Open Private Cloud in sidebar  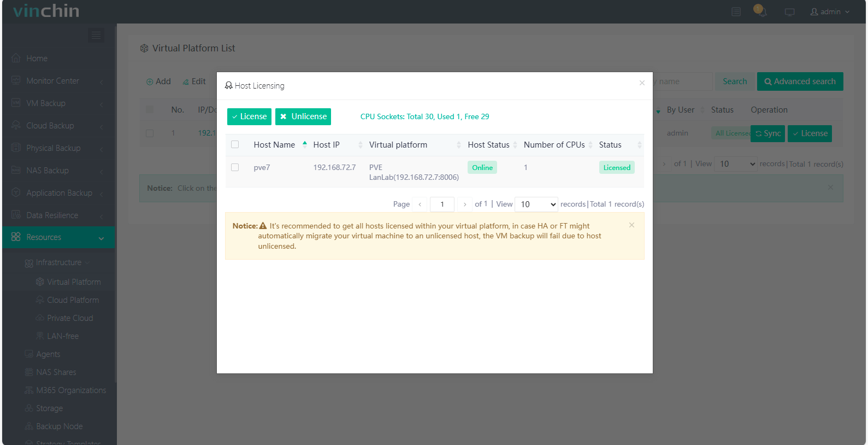tap(70, 318)
